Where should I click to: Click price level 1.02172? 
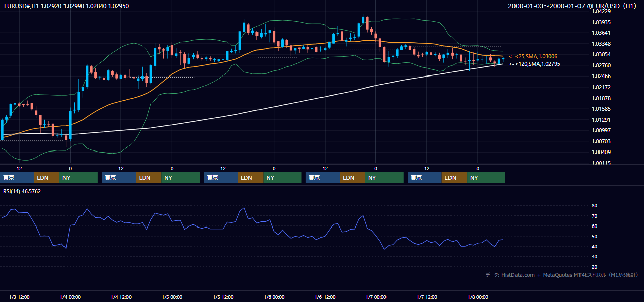tap(602, 87)
